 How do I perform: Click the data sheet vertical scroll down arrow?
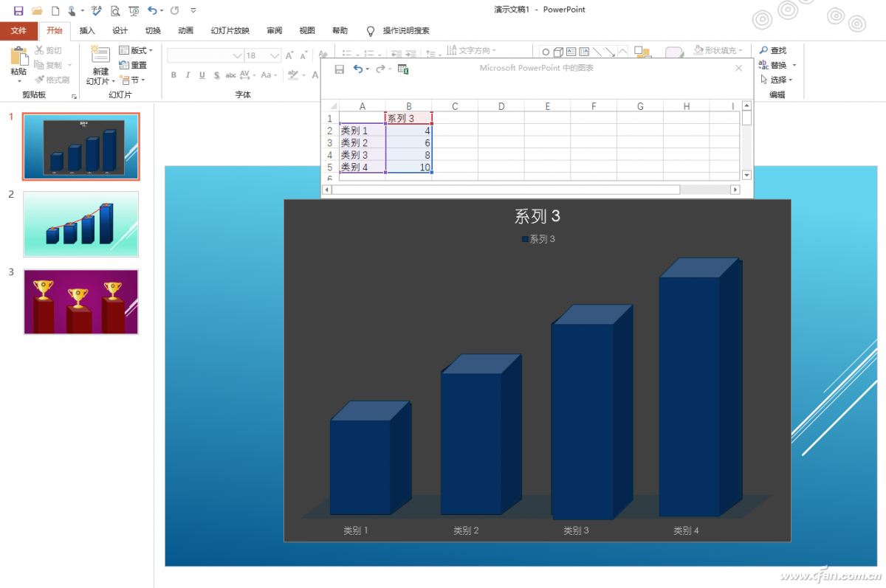click(746, 175)
